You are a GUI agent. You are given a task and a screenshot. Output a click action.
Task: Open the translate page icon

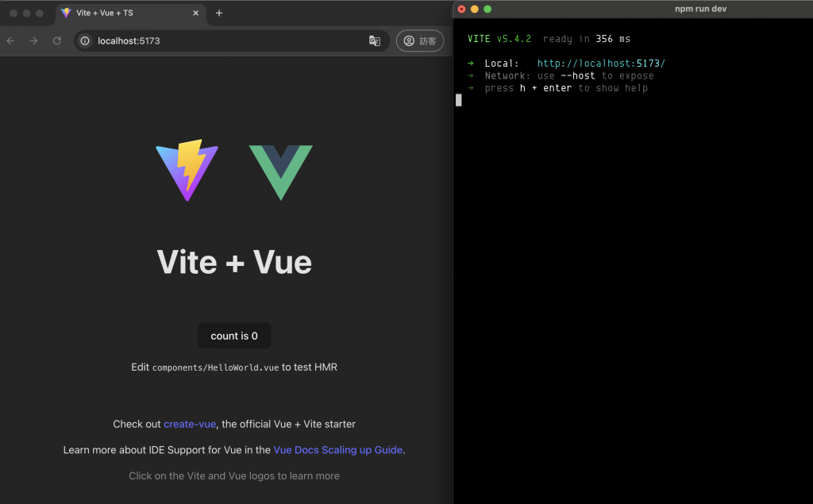tap(375, 40)
